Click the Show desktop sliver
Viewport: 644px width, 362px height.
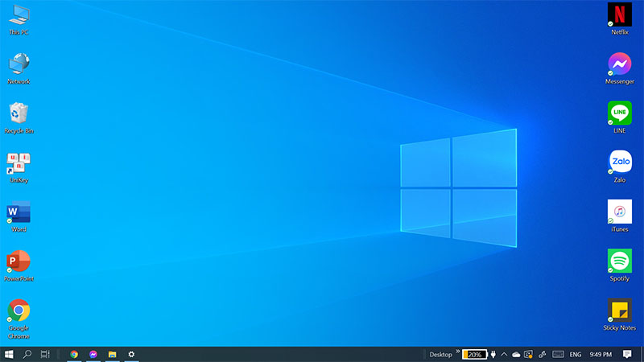coord(642,354)
